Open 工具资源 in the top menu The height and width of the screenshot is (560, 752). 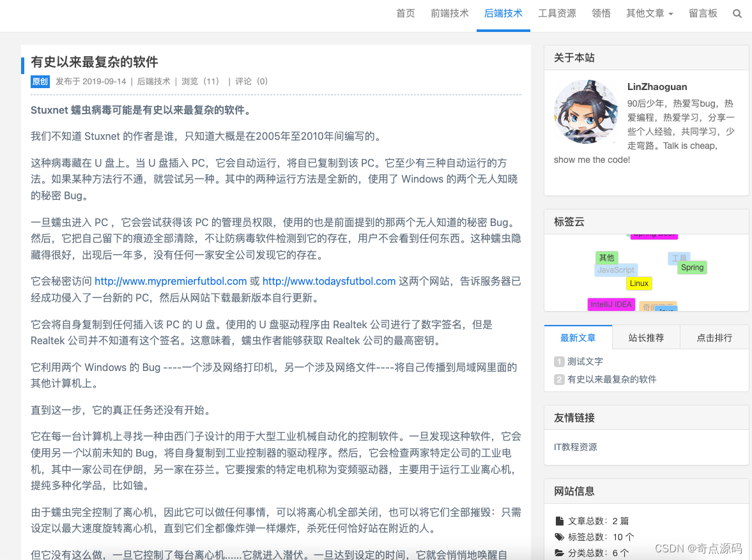coord(557,13)
